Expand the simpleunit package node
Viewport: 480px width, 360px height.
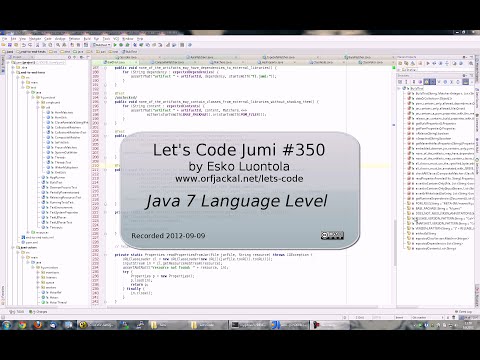[x=38, y=102]
